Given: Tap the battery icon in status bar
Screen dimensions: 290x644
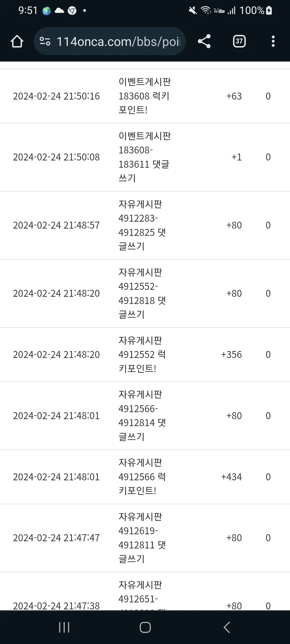Looking at the screenshot, I should click(x=269, y=11).
